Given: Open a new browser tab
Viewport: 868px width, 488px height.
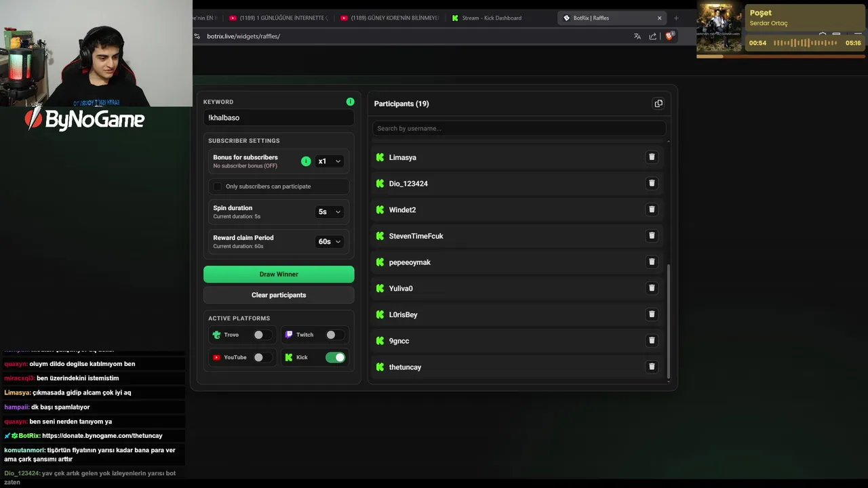Looking at the screenshot, I should tap(676, 18).
